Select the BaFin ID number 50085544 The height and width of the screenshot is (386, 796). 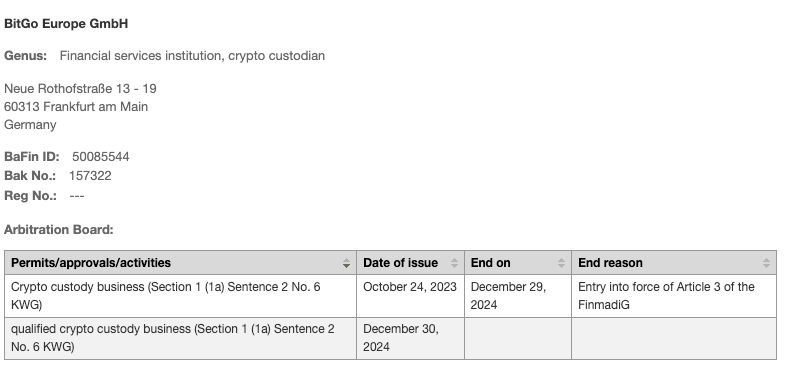[x=101, y=157]
